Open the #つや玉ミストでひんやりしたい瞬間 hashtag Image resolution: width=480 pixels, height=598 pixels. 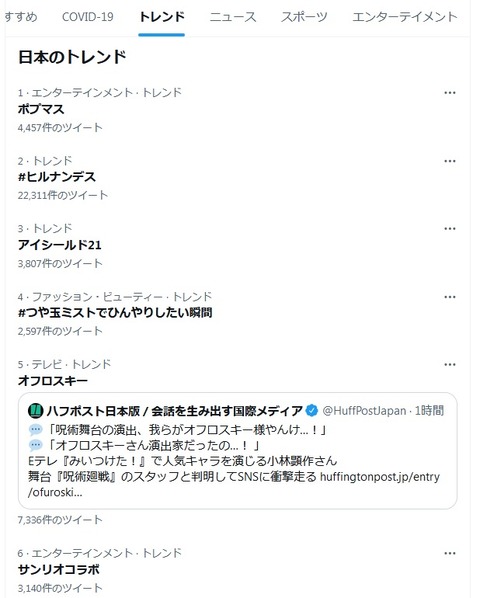pyautogui.click(x=115, y=313)
